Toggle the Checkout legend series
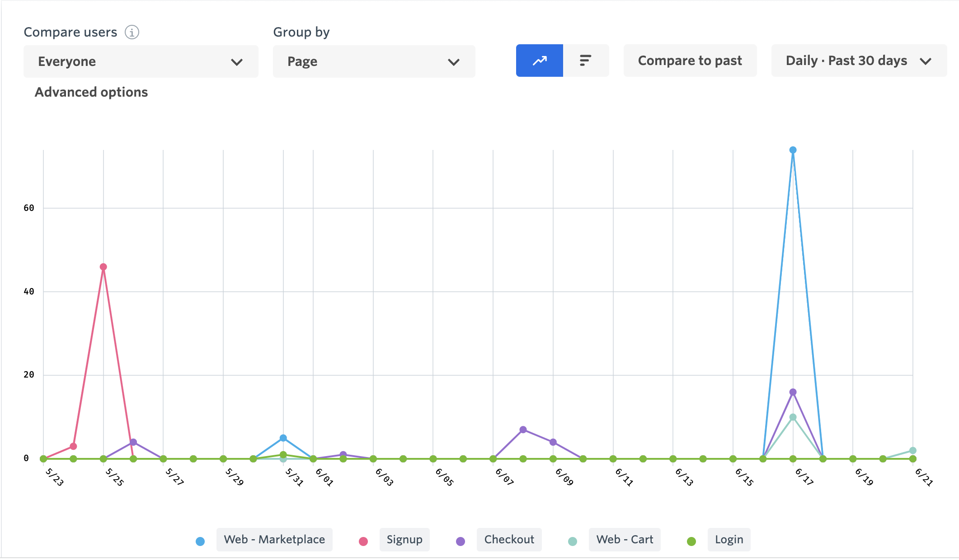The image size is (959, 560). pyautogui.click(x=509, y=540)
